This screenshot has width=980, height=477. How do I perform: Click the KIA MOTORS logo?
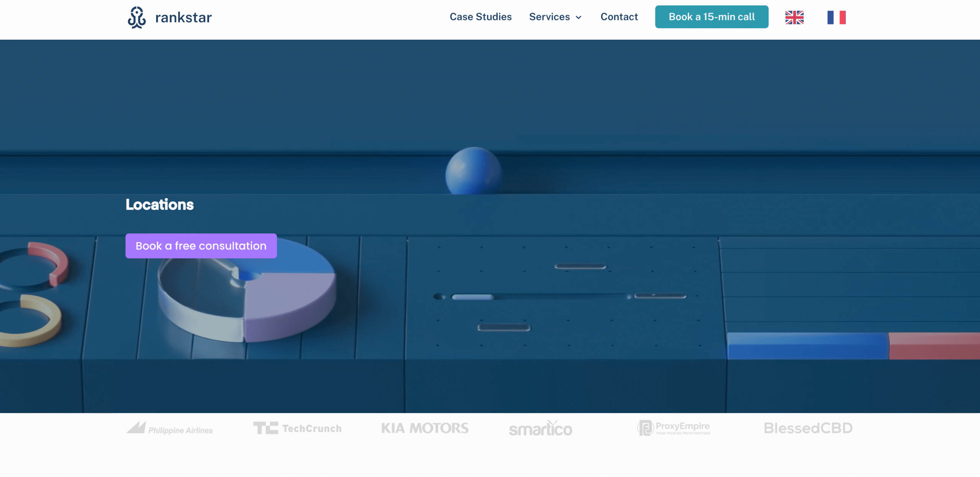coord(425,428)
